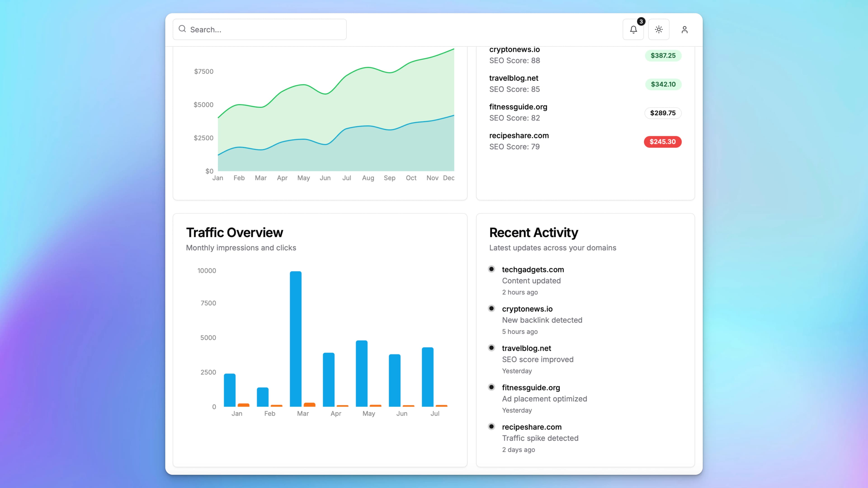868x488 pixels.
Task: Toggle the light/dark theme sun icon
Action: coord(659,30)
